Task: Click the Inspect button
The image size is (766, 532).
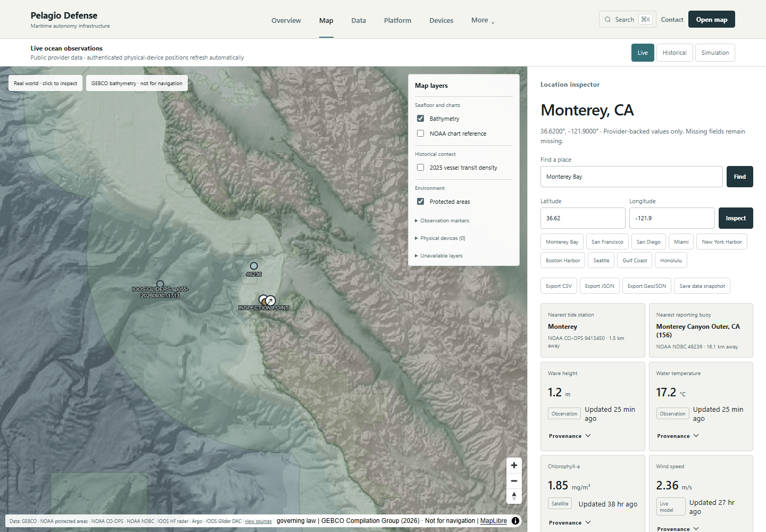Action: click(736, 218)
